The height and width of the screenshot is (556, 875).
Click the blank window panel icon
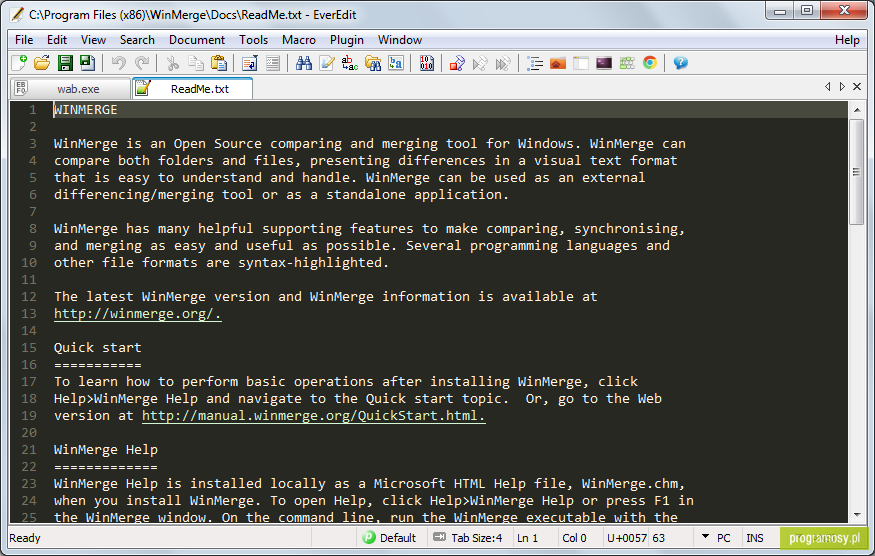click(x=580, y=63)
